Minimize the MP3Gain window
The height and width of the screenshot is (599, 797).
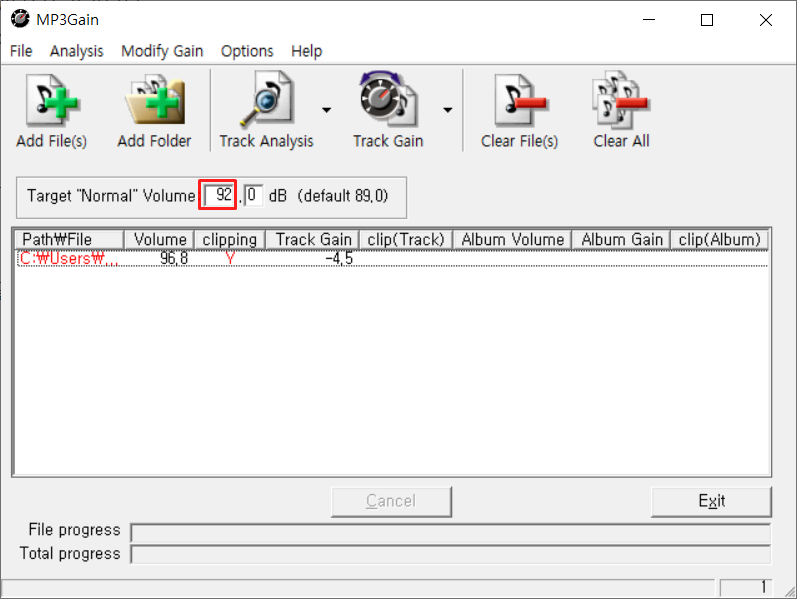(649, 20)
